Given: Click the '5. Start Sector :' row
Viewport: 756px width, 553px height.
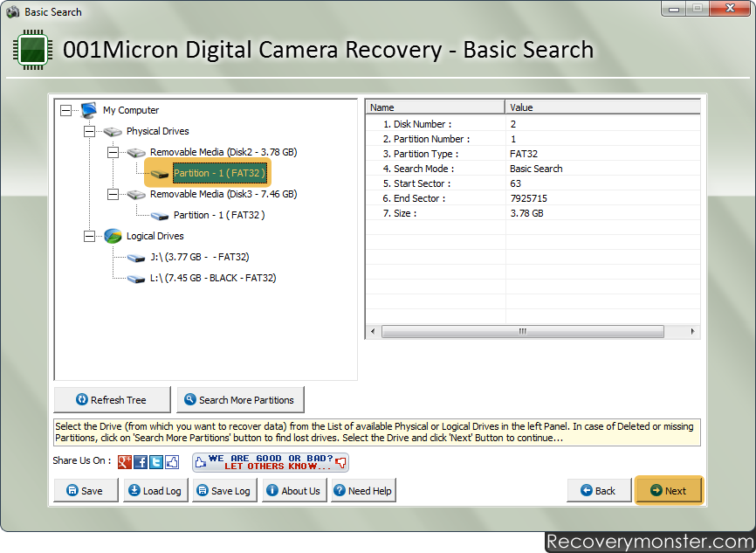Looking at the screenshot, I should [x=533, y=183].
